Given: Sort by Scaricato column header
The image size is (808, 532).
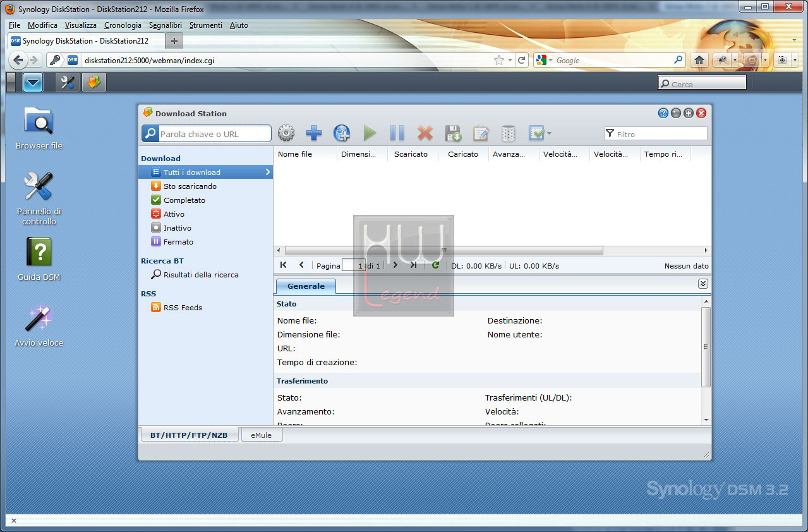Looking at the screenshot, I should [413, 154].
